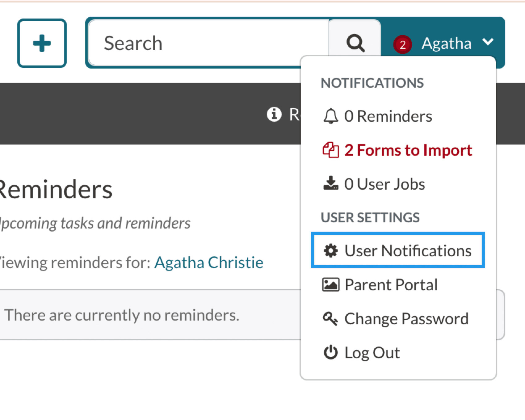Click the info circle icon in dark banner
Viewport: 525px width, 420px height.
(x=274, y=115)
